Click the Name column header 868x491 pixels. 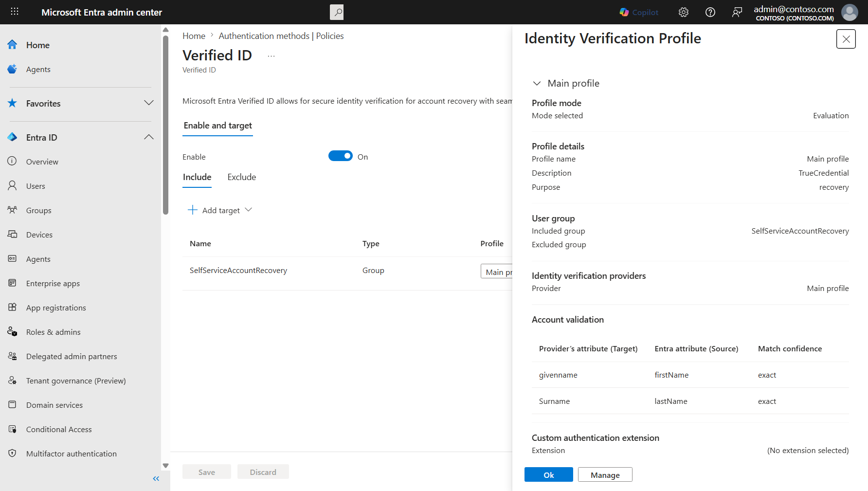pos(200,243)
